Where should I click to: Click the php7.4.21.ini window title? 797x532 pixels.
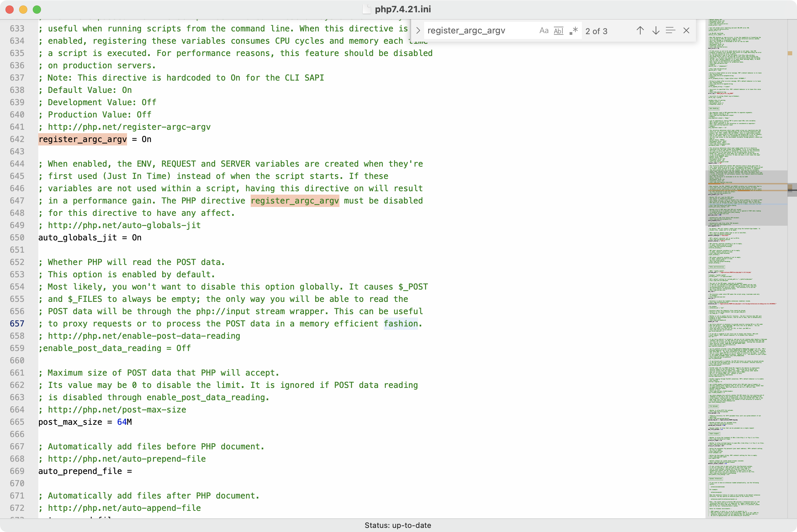(x=403, y=9)
